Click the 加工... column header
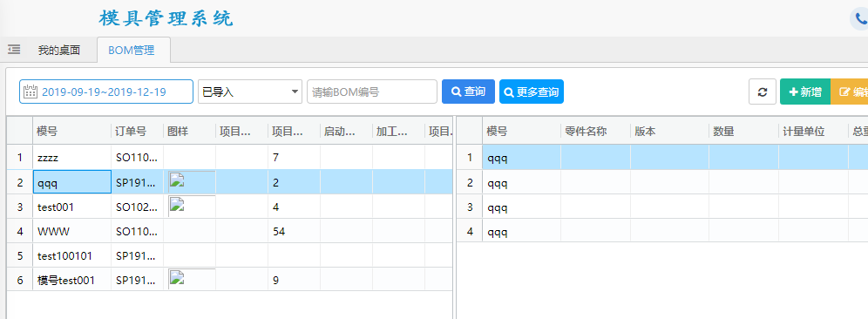 (398, 132)
